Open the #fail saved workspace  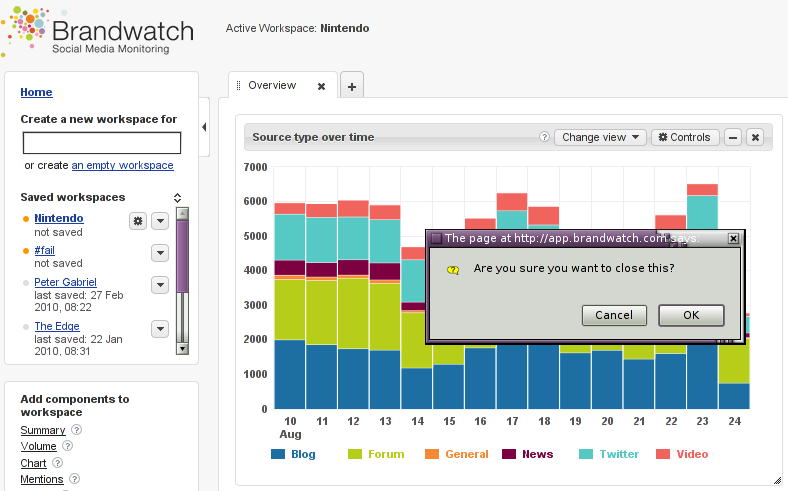pyautogui.click(x=44, y=250)
